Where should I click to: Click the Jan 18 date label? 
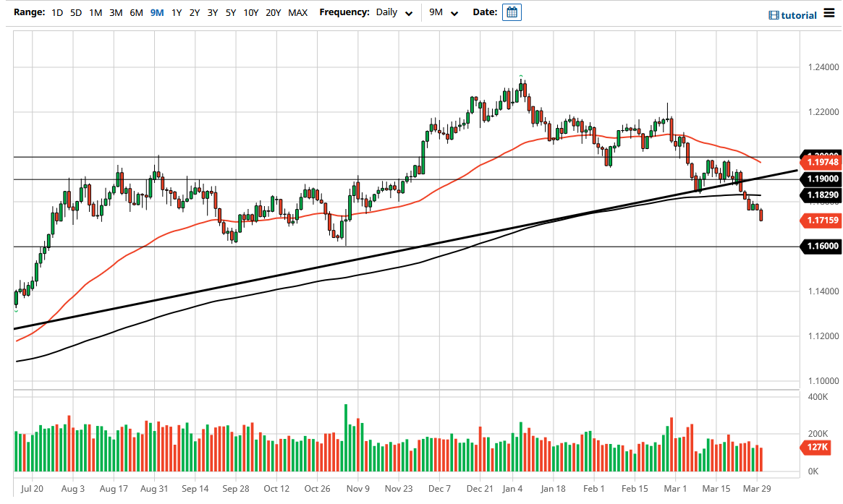pyautogui.click(x=554, y=488)
